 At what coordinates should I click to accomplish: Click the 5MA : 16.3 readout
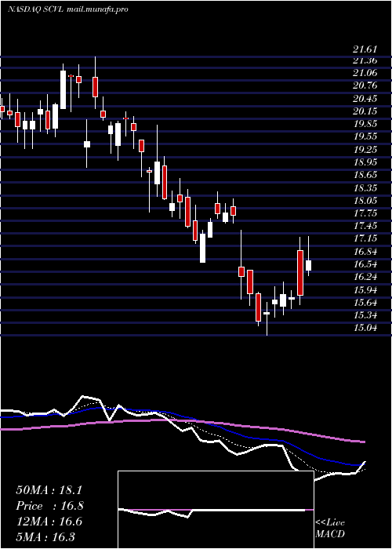tap(45, 537)
